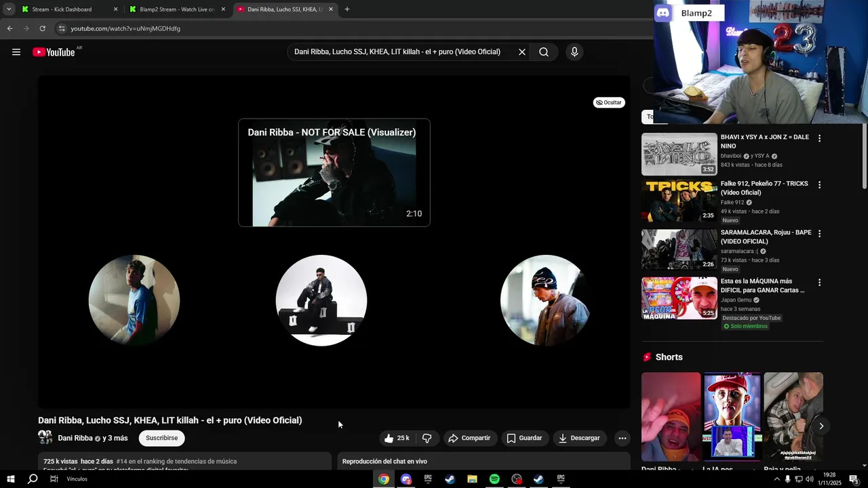Open options for MÁQUINA más DIFICIL video
The width and height of the screenshot is (868, 488).
(x=819, y=282)
